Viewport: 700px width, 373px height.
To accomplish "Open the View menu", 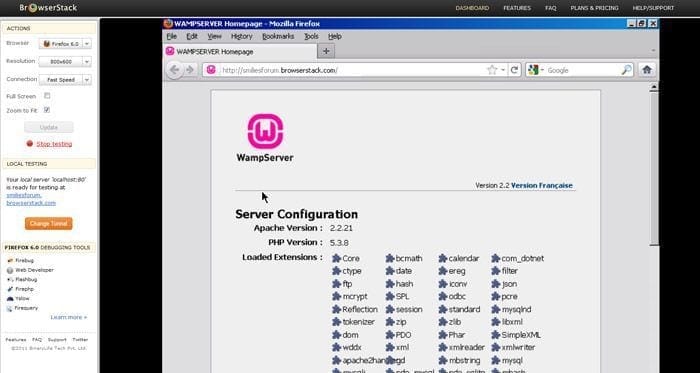I will [x=214, y=37].
